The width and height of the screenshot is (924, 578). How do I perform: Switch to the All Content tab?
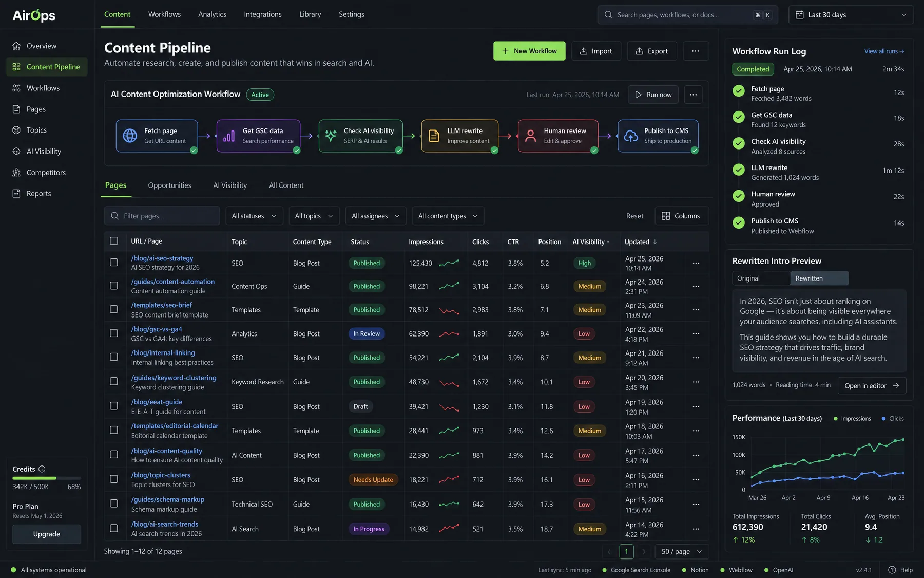[286, 185]
